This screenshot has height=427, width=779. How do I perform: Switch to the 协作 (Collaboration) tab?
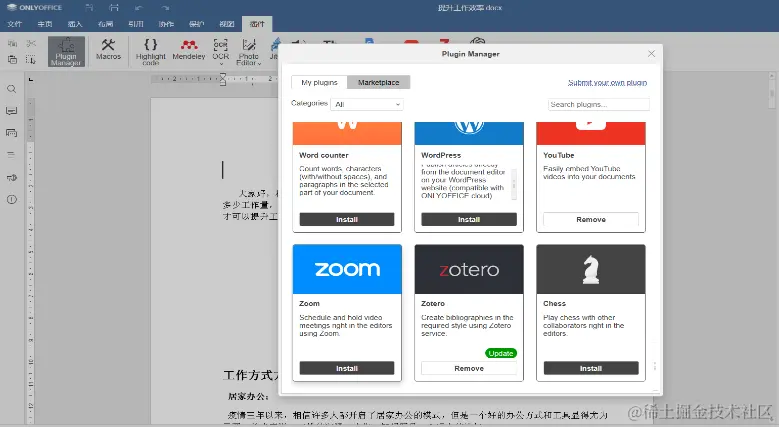point(166,24)
